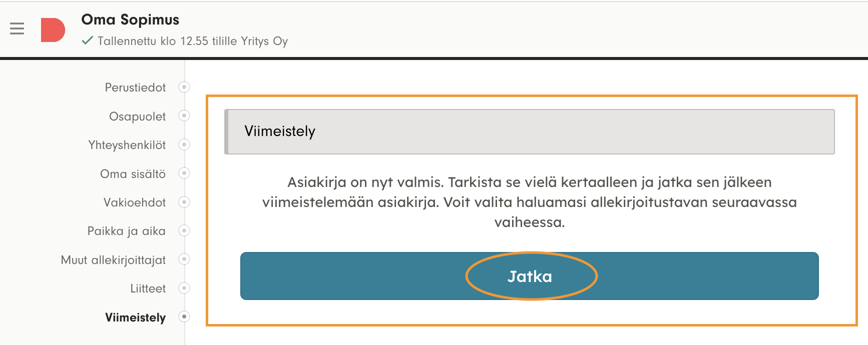Select the Yhteyshenkilöt step marker
Screen dimensions: 868x345
(184, 144)
